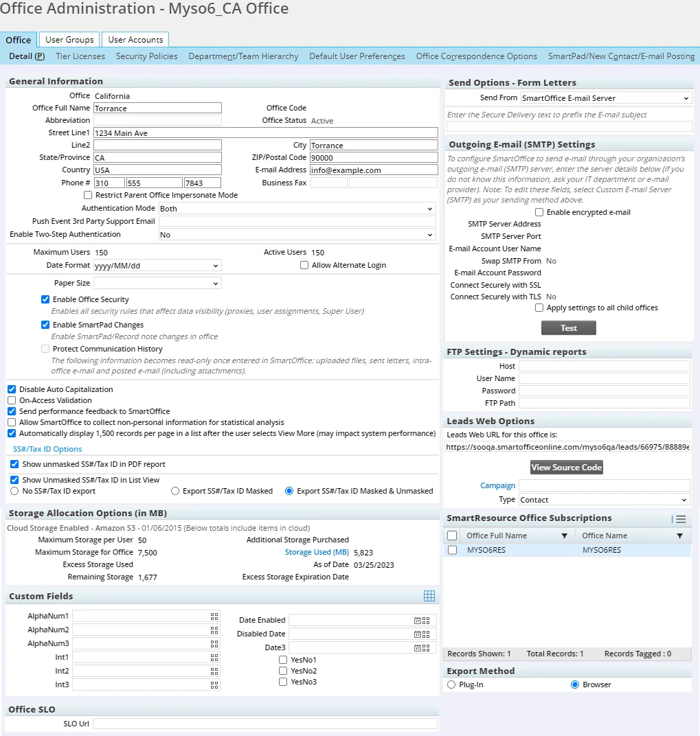
Task: Click the Office Name column filter icon
Action: [679, 536]
